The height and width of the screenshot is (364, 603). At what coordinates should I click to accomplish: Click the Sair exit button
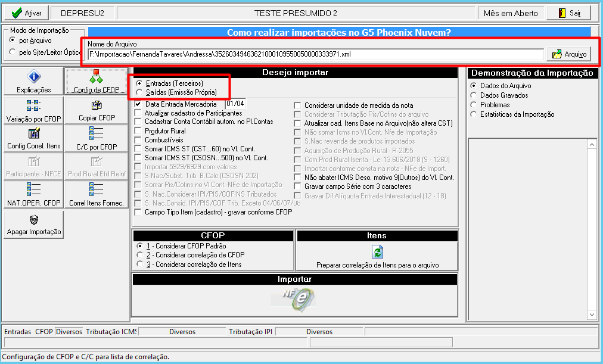point(569,13)
